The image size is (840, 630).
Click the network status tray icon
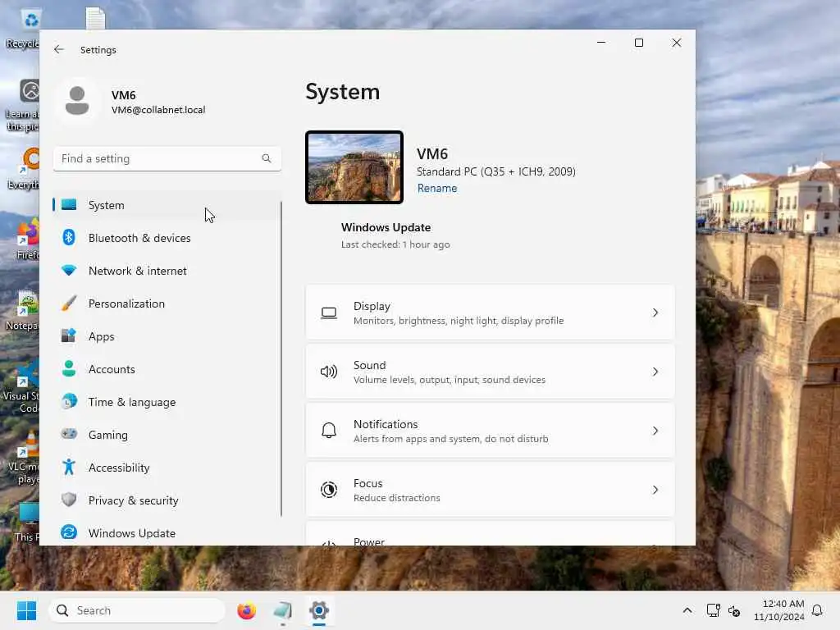tap(713, 610)
